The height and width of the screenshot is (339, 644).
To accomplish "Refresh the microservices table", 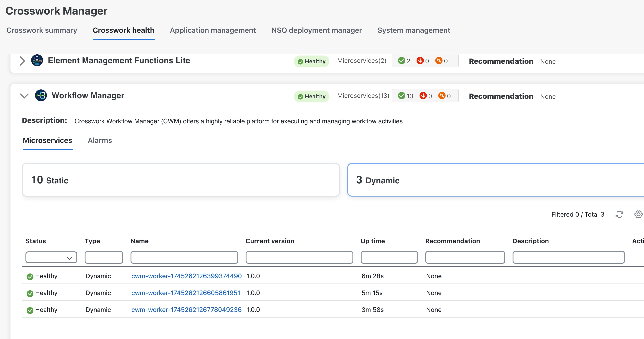I will click(x=619, y=214).
